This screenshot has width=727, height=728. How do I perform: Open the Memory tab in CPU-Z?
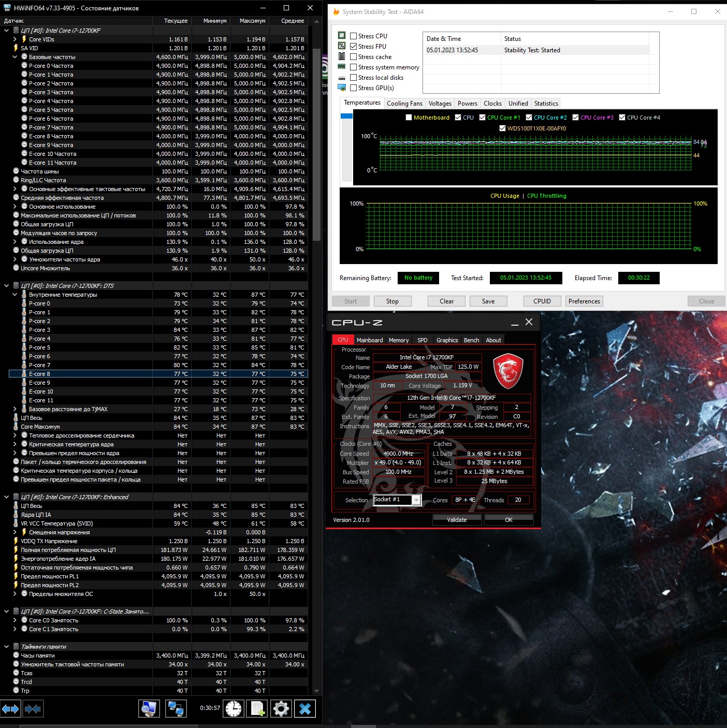[399, 340]
